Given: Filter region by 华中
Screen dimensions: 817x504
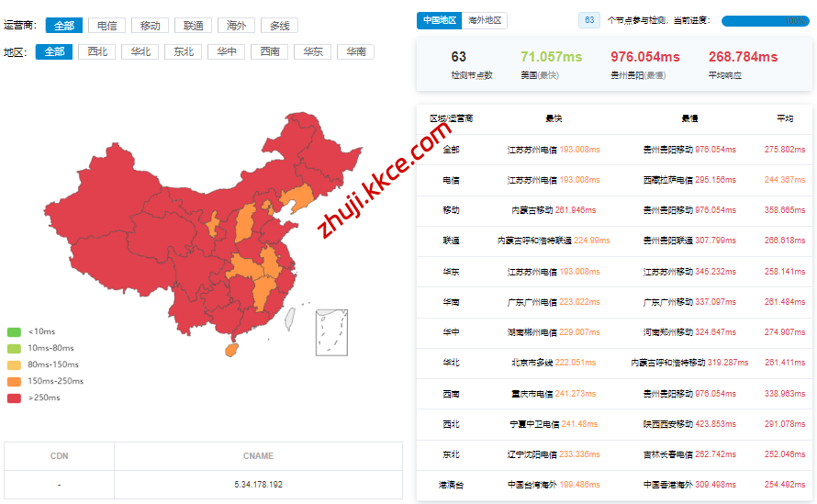Looking at the screenshot, I should pos(227,52).
